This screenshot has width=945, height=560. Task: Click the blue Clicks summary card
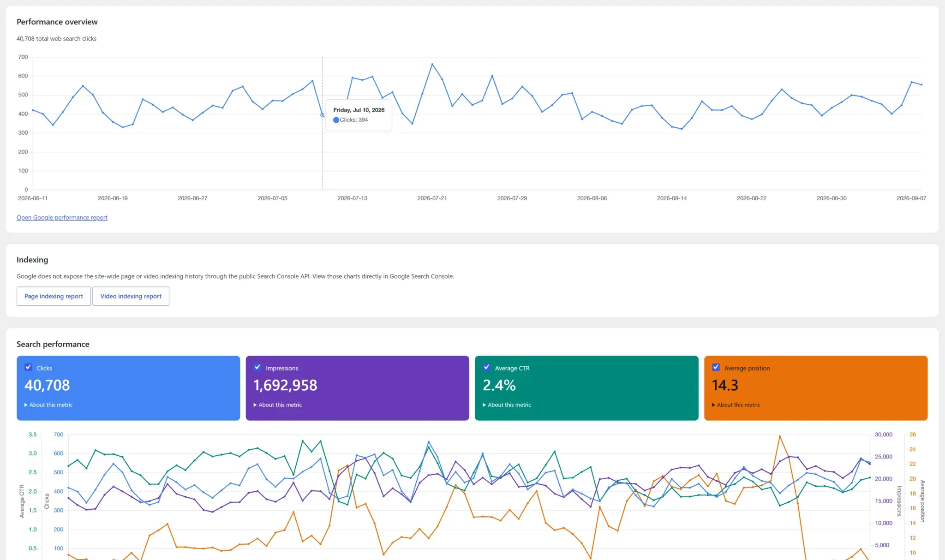click(128, 388)
